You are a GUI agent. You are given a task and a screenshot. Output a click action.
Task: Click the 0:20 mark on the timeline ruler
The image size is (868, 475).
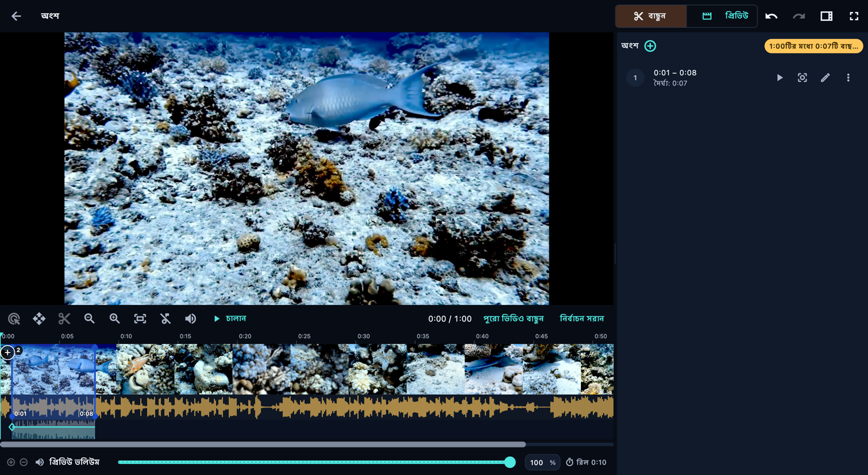point(245,337)
